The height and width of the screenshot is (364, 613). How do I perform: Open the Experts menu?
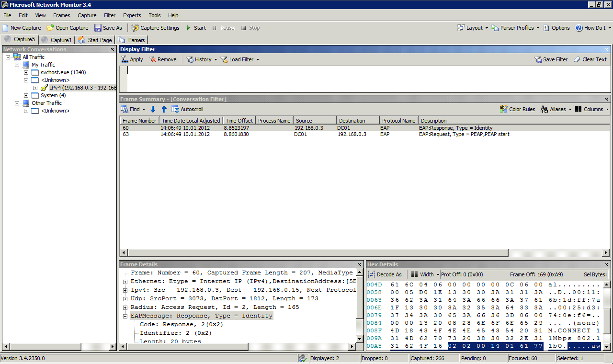(132, 15)
